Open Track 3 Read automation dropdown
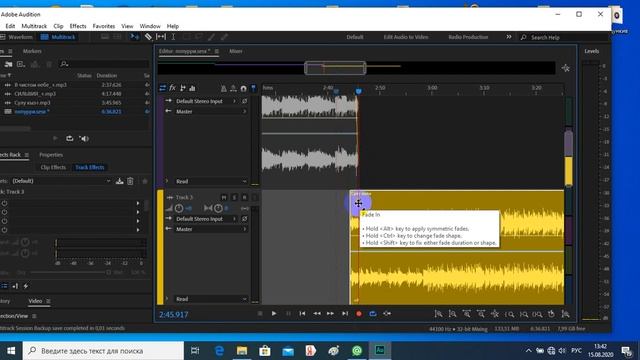The width and height of the screenshot is (640, 360). click(x=211, y=299)
